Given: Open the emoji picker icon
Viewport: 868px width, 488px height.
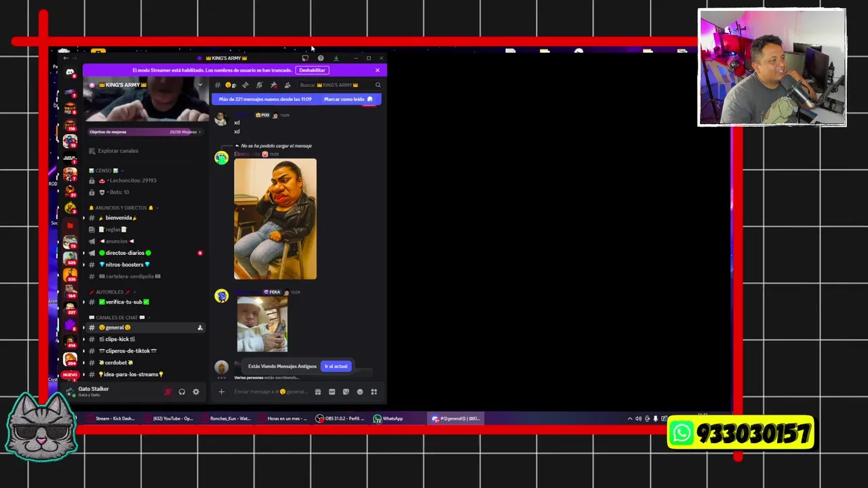Looking at the screenshot, I should [x=360, y=392].
